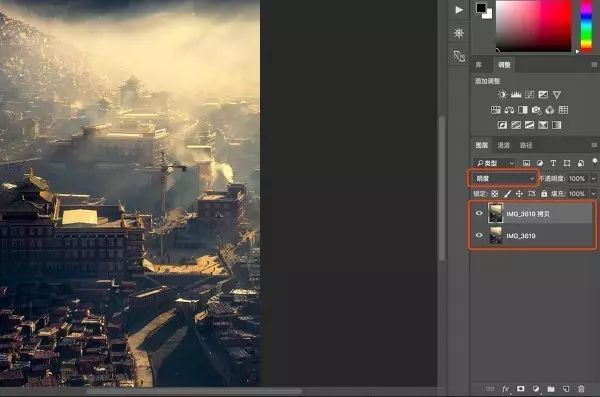Open the layer filter type dropdown
The width and height of the screenshot is (600, 397).
[x=495, y=163]
